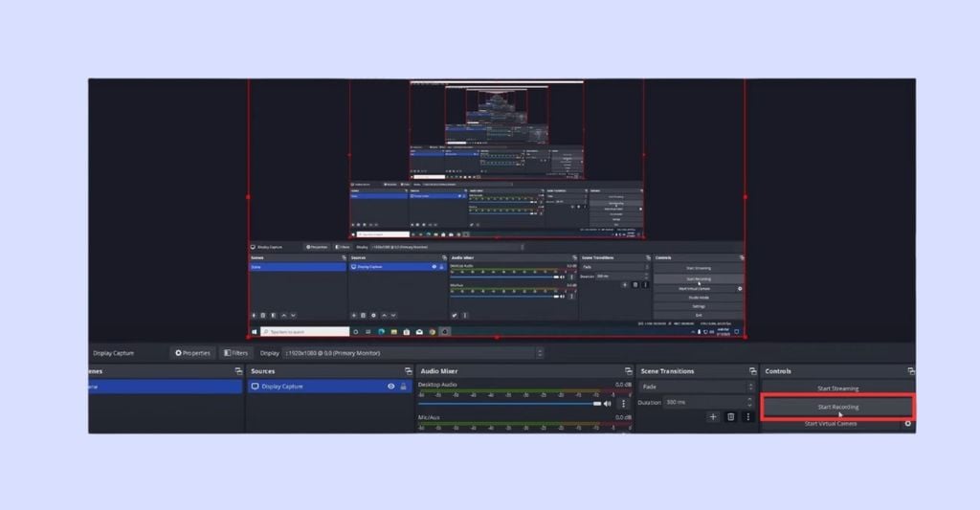The image size is (980, 510).
Task: Pop out the Scene Transitions dock
Action: tap(752, 371)
